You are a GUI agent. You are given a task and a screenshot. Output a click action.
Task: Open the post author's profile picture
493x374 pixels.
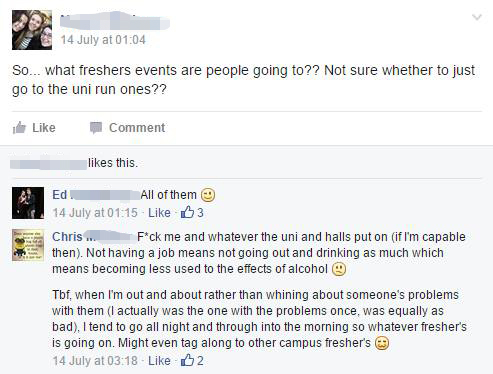pyautogui.click(x=32, y=30)
